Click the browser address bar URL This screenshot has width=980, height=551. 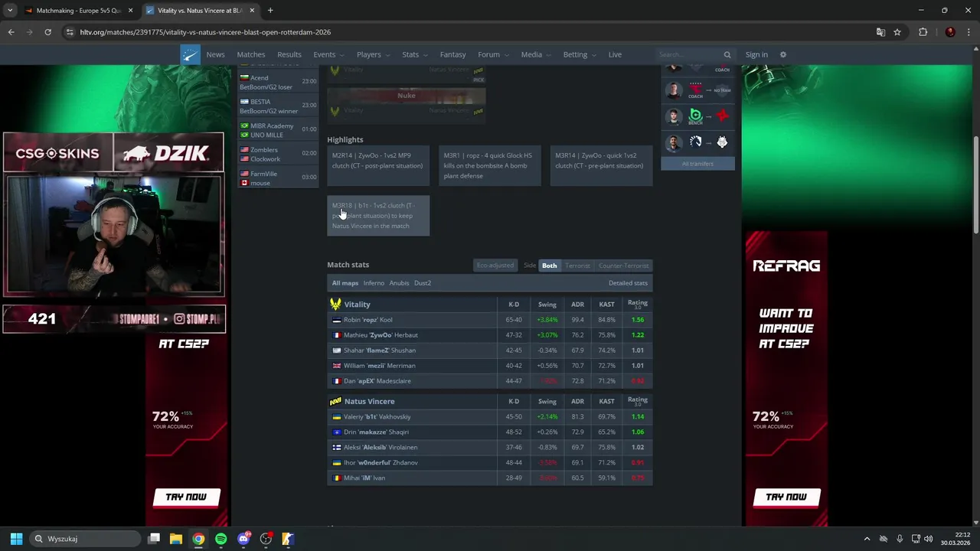pos(205,32)
